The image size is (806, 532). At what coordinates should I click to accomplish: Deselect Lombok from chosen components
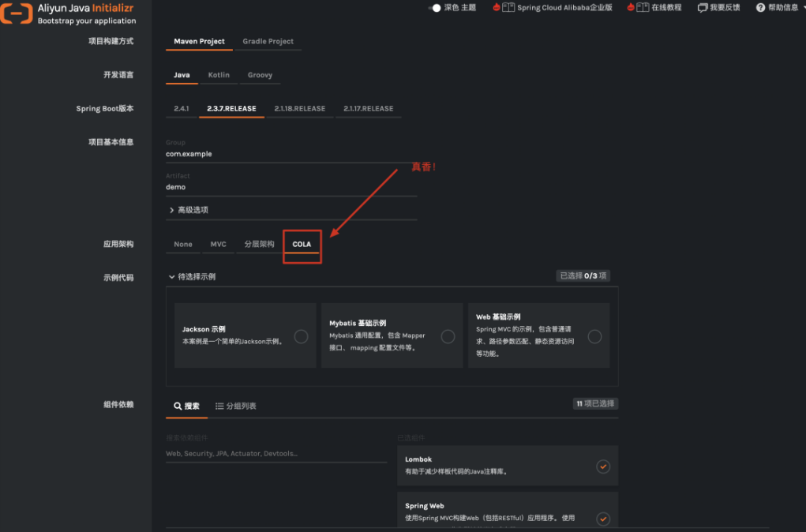(603, 466)
